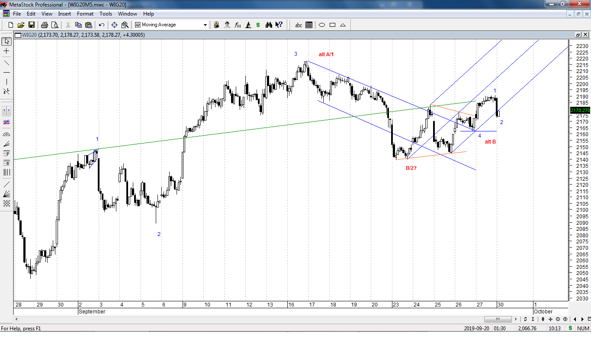591x364 pixels.
Task: Restore the inner chart window
Action: click(578, 35)
